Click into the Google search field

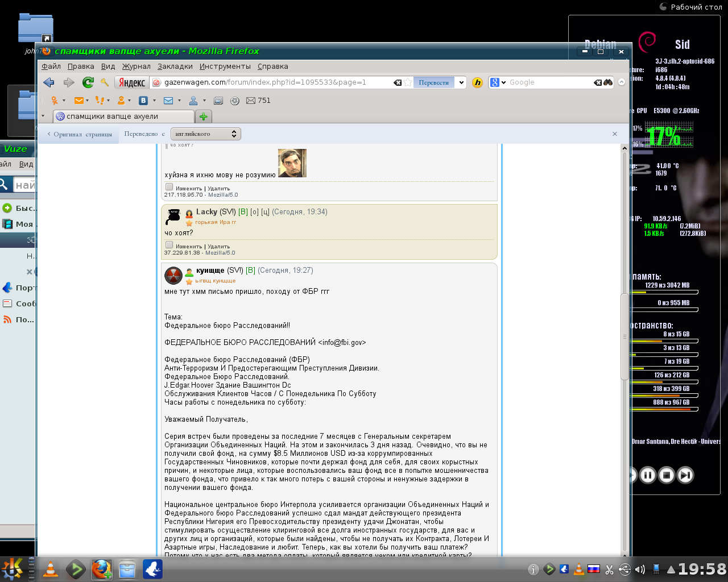549,82
